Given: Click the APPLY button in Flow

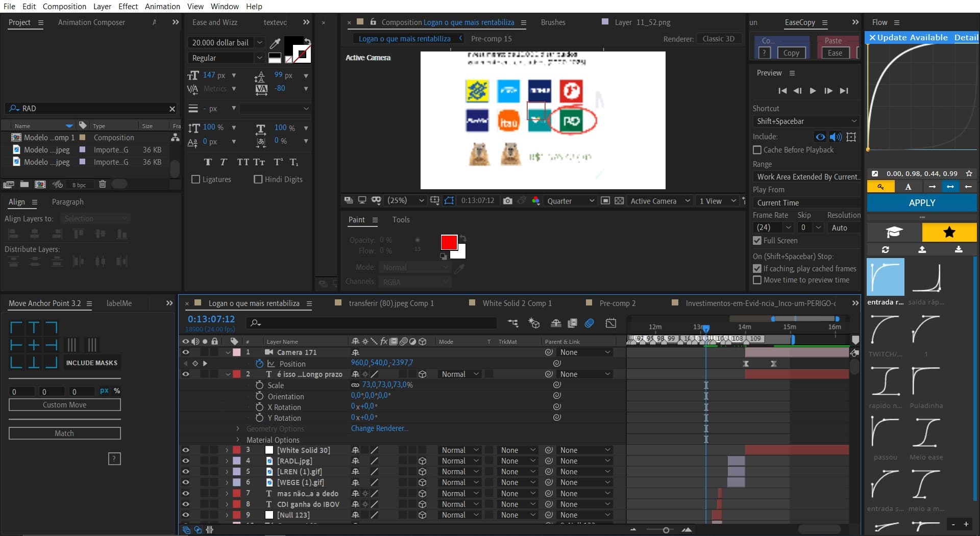Looking at the screenshot, I should (x=922, y=203).
